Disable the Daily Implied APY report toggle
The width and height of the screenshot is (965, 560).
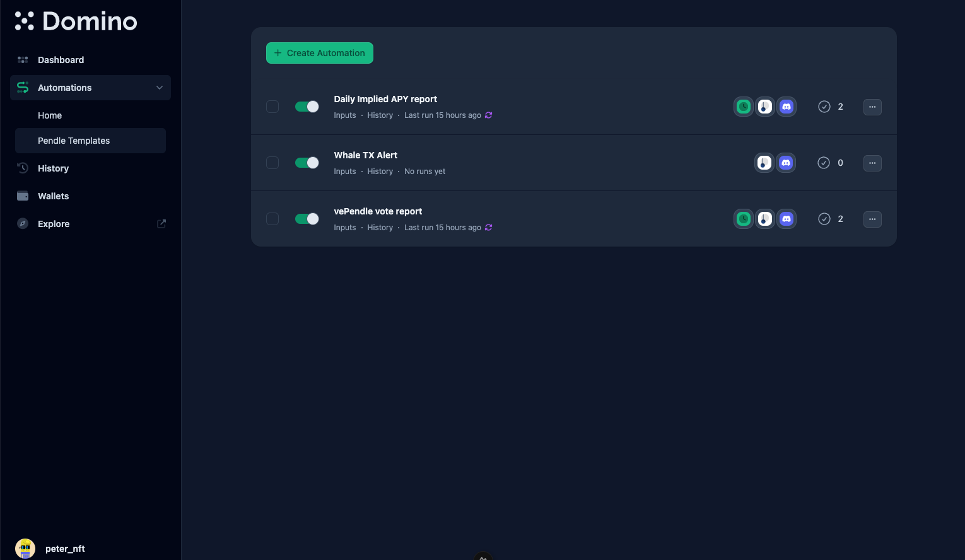coord(307,107)
